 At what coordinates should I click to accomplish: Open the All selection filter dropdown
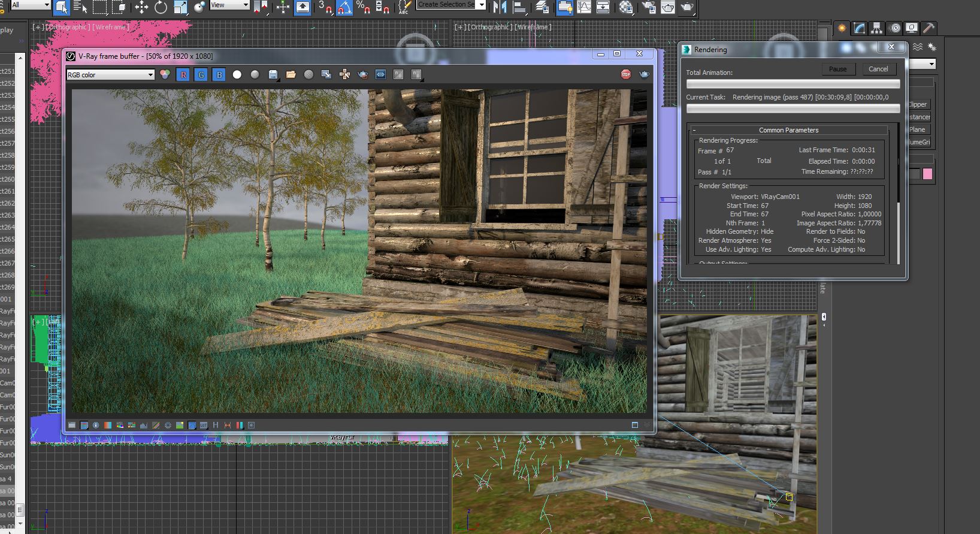point(30,5)
